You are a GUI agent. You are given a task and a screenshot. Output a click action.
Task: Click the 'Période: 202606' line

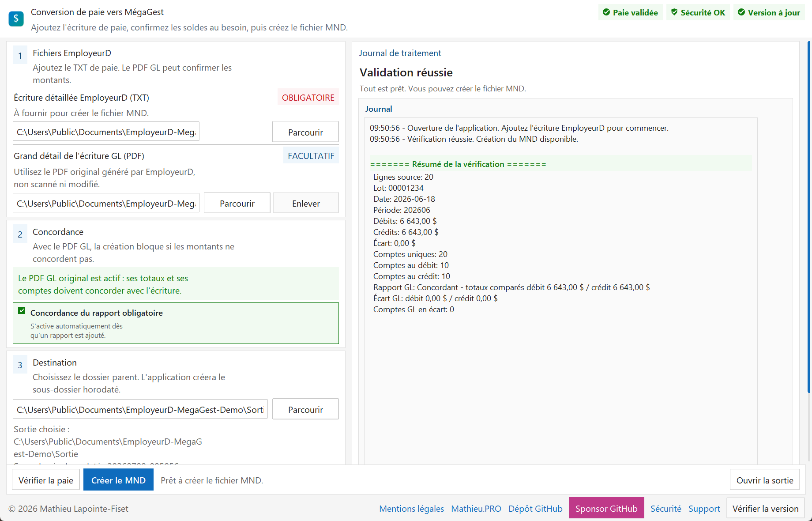click(402, 210)
